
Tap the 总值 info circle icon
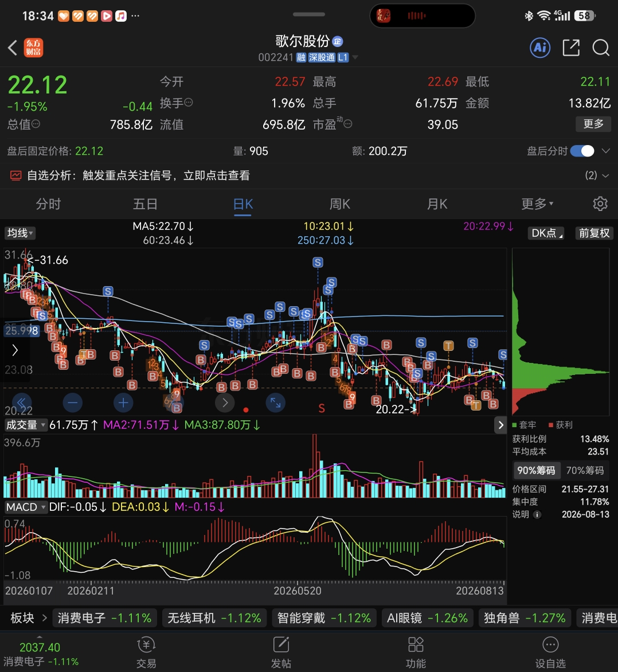click(36, 124)
